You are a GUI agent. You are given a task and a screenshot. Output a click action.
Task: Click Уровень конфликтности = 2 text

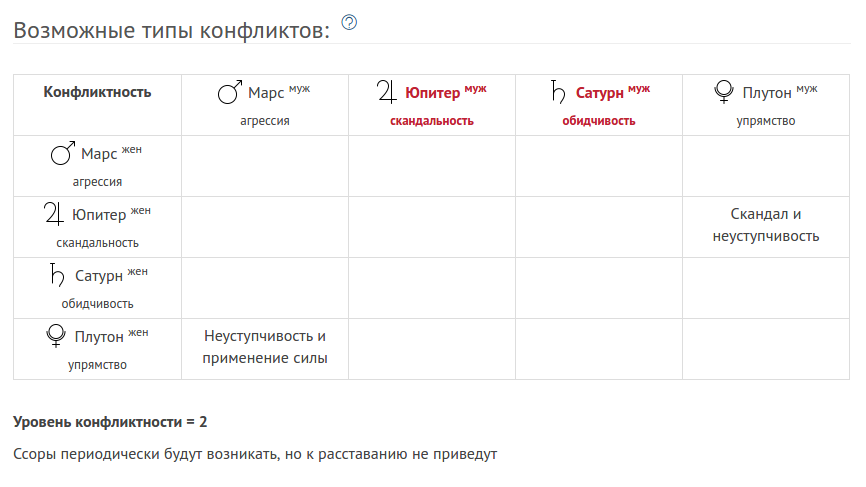110,422
